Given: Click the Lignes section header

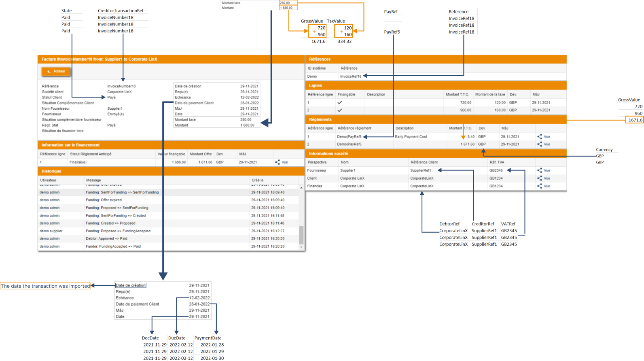Looking at the screenshot, I should 436,85.
